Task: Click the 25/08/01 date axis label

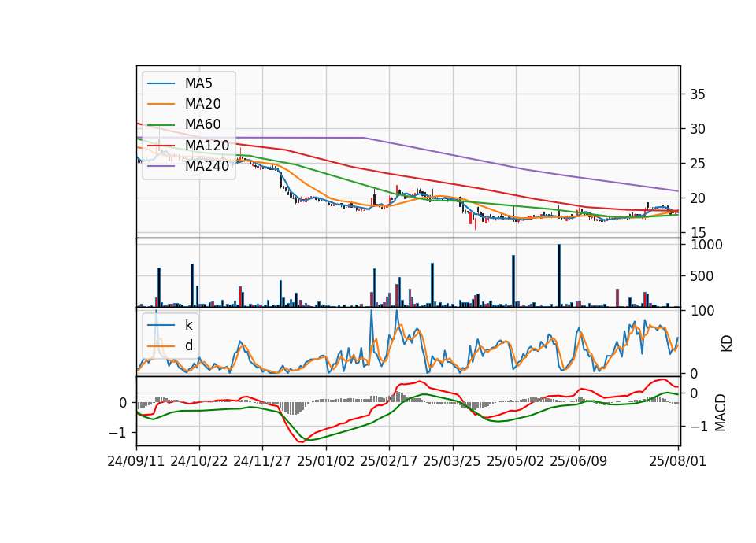Action: point(677,461)
